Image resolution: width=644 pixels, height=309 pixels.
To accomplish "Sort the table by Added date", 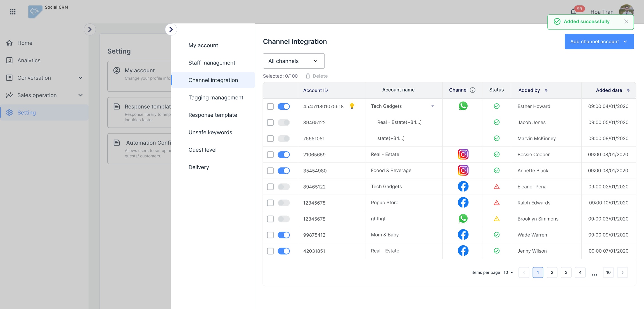I will (628, 90).
